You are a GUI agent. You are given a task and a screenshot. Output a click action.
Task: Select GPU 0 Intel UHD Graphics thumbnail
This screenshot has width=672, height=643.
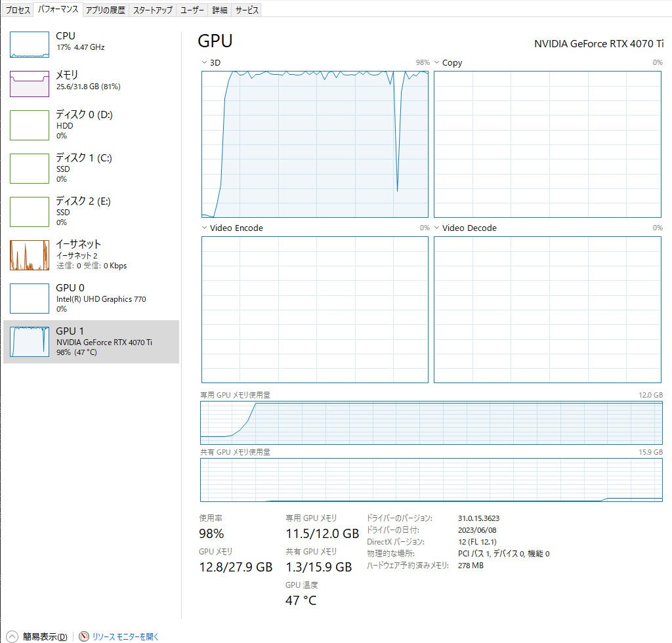click(x=30, y=299)
